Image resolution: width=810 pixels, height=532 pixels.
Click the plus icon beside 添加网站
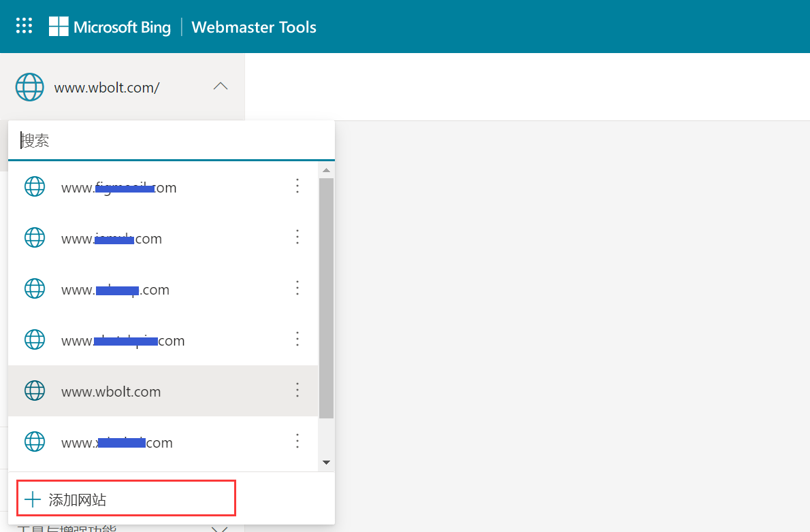[33, 500]
